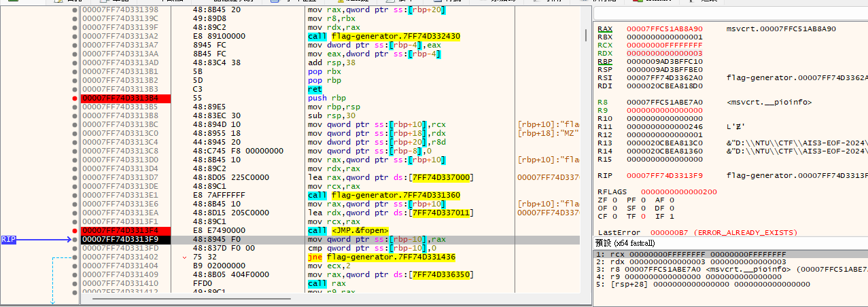
Task: Set breakpoint dot at address 00007FF74D3313F9
Action: pyautogui.click(x=75, y=239)
